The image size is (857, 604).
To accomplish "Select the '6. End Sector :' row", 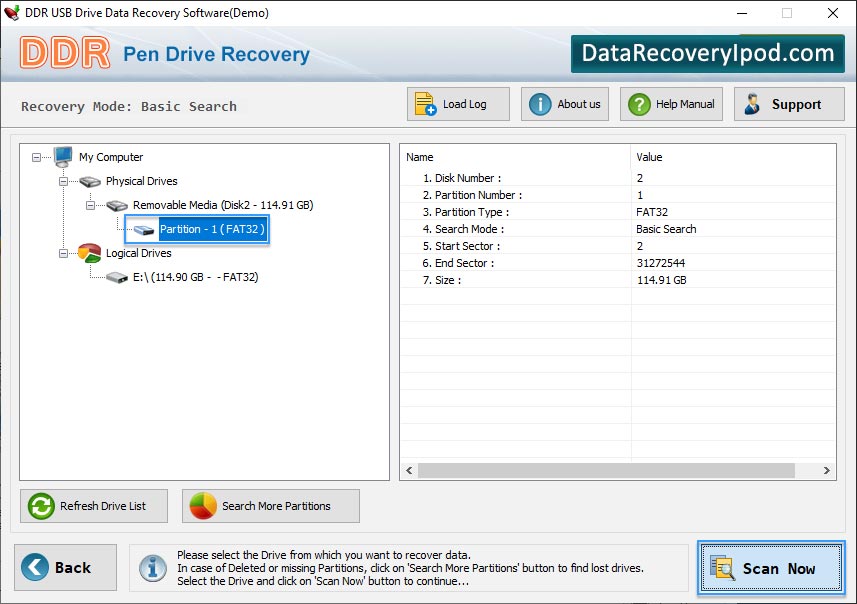I will point(618,262).
